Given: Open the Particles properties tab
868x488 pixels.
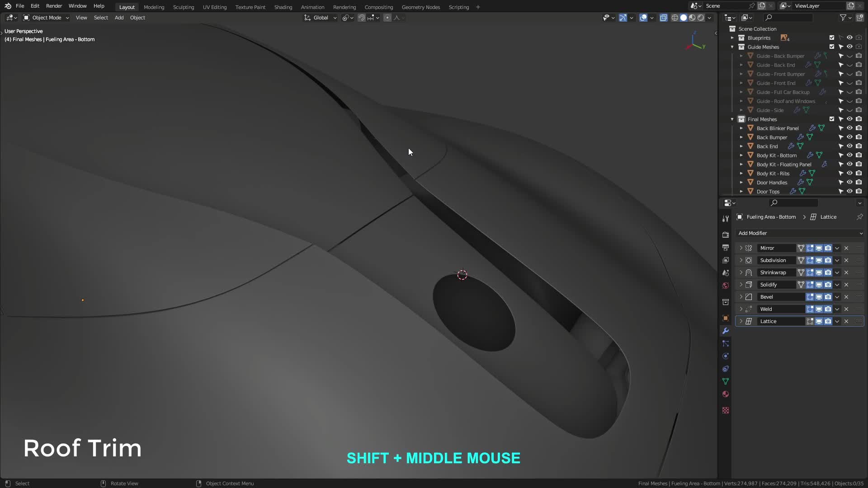Looking at the screenshot, I should (726, 343).
